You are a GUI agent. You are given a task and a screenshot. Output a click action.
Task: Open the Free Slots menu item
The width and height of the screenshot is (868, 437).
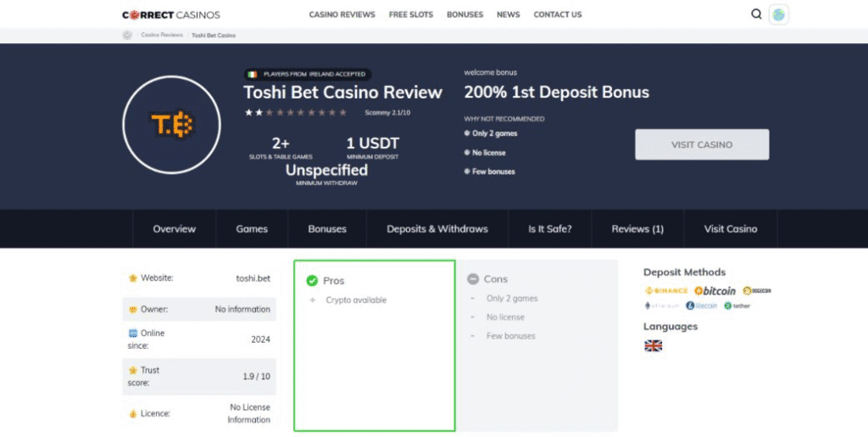411,14
